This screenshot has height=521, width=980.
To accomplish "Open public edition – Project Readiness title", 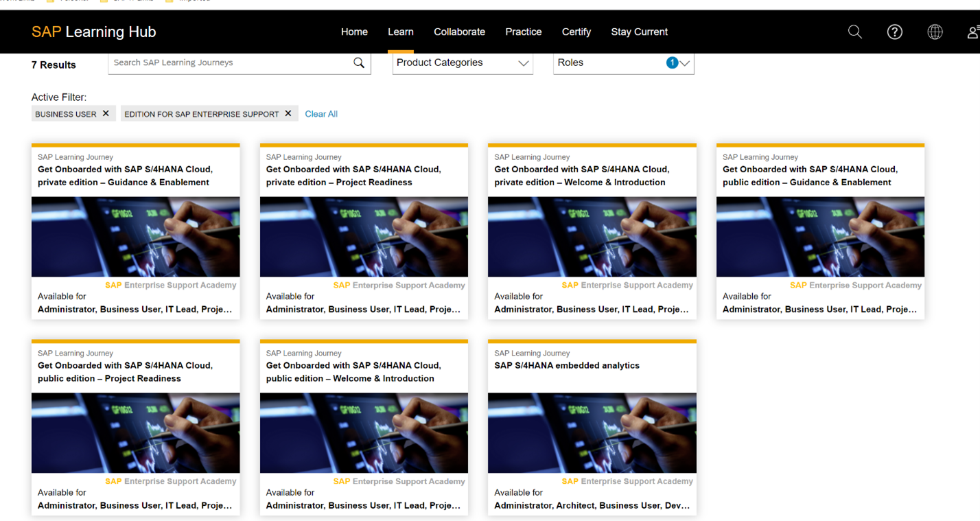I will point(125,372).
